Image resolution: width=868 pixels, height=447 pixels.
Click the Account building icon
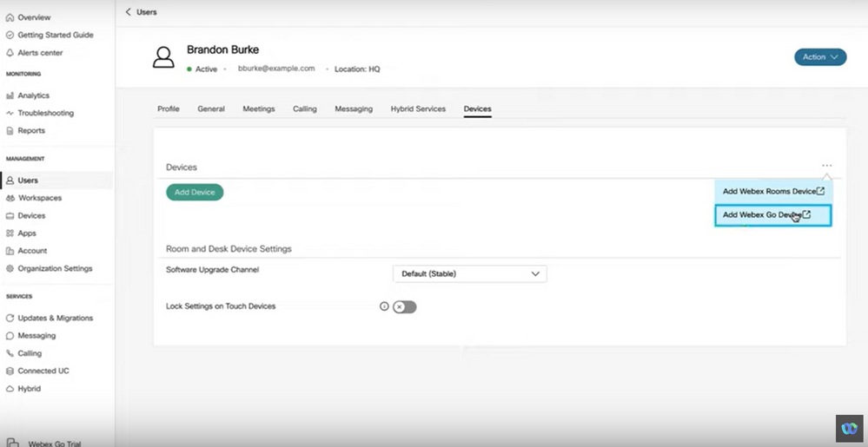pos(10,251)
